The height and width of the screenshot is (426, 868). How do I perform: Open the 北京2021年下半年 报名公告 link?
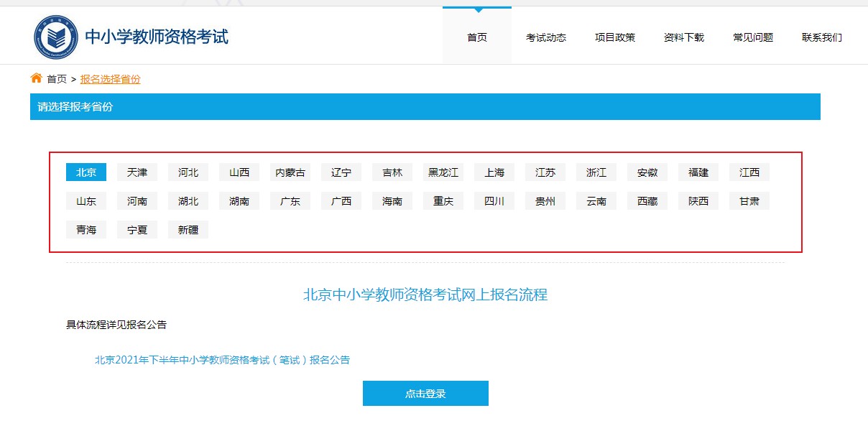[222, 360]
